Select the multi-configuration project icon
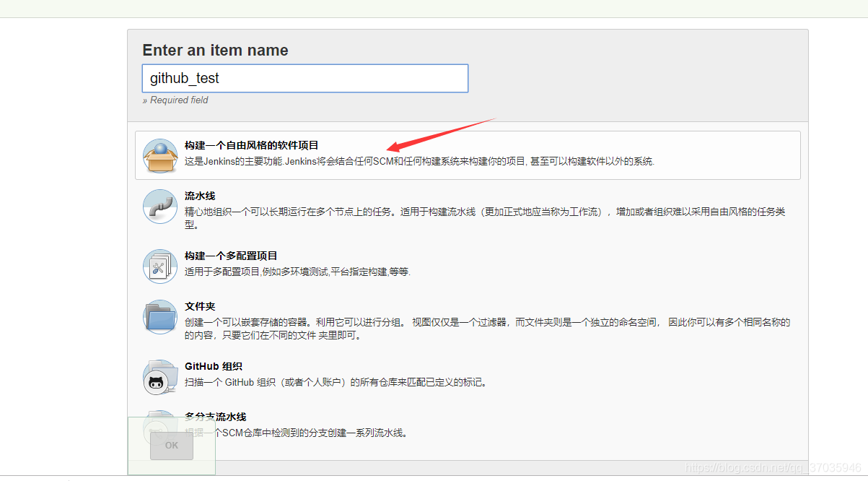Viewport: 868px width, 481px height. (x=159, y=266)
